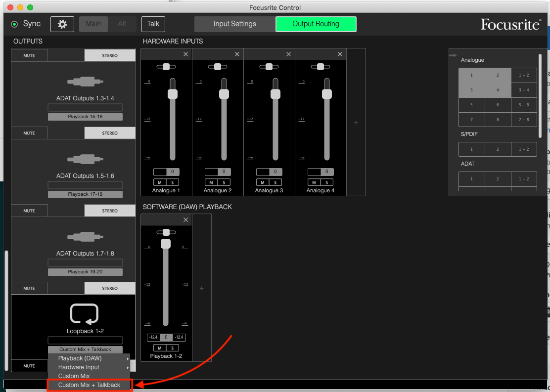This screenshot has width=550, height=392.
Task: Click the Sync status indicator
Action: pyautogui.click(x=14, y=24)
